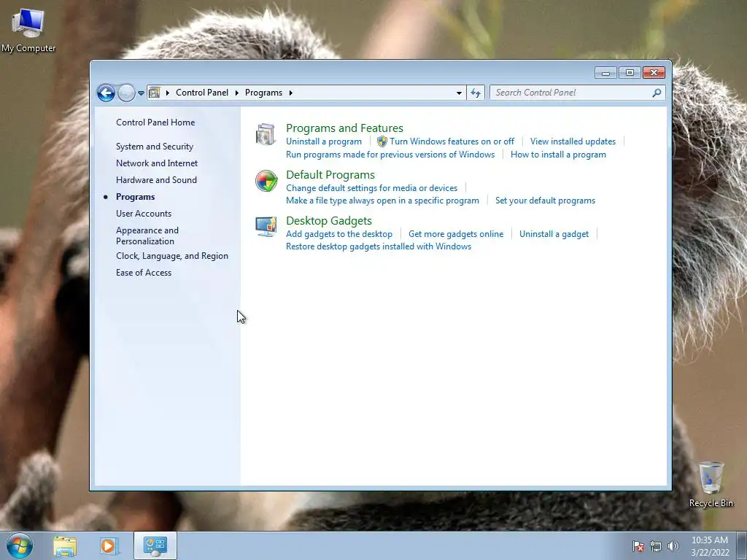747x560 pixels.
Task: Select Programs in the sidebar
Action: click(135, 197)
